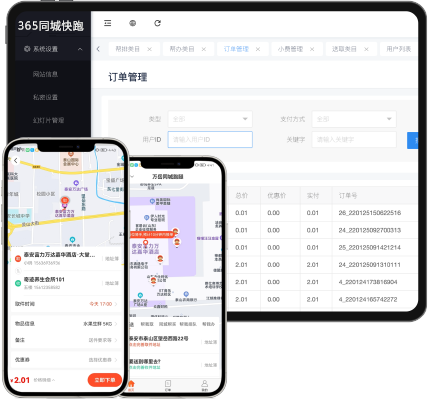Close the 帮办类目 tab
Image resolution: width=428 pixels, height=400 pixels.
pyautogui.click(x=204, y=49)
